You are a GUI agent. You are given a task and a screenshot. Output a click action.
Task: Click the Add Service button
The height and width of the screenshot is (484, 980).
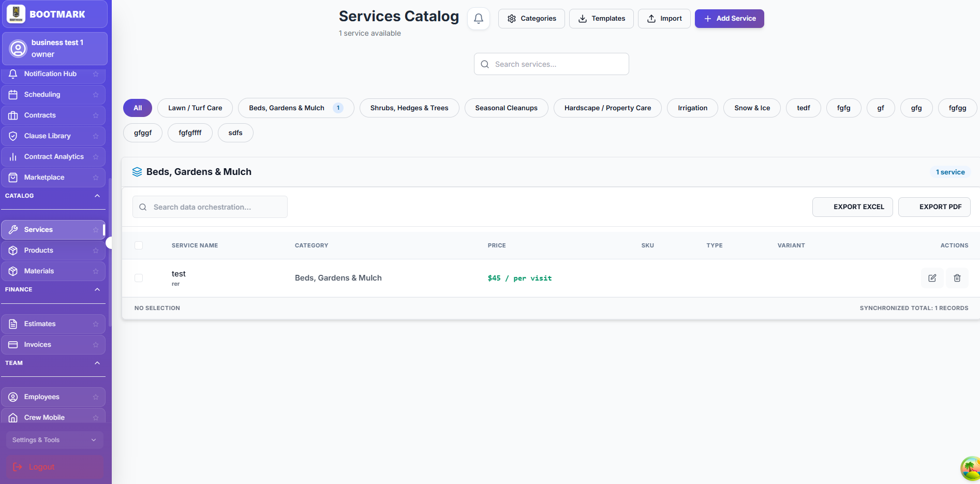[x=729, y=19]
